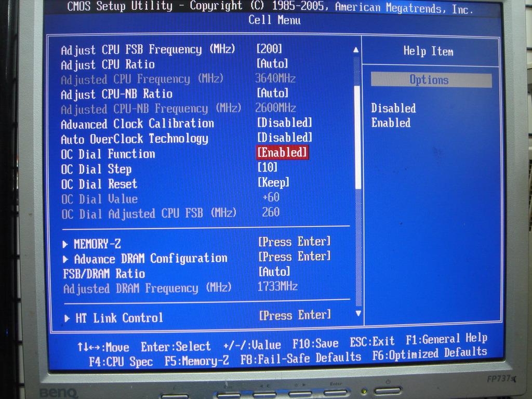Click the Advance DRAM Configuration label
532x399 pixels.
click(151, 259)
